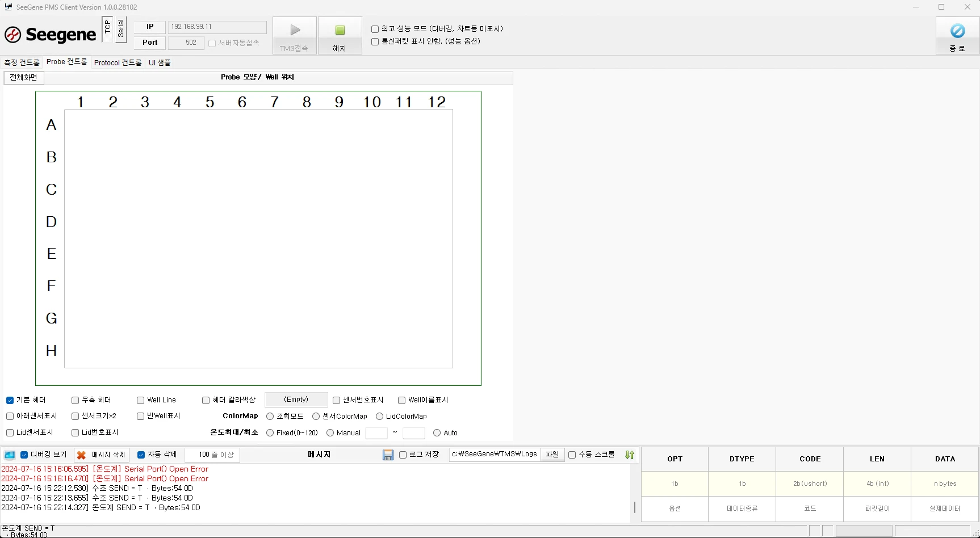Select the TCP vertical connection tab
Screen dimensions: 980x538
(x=107, y=29)
